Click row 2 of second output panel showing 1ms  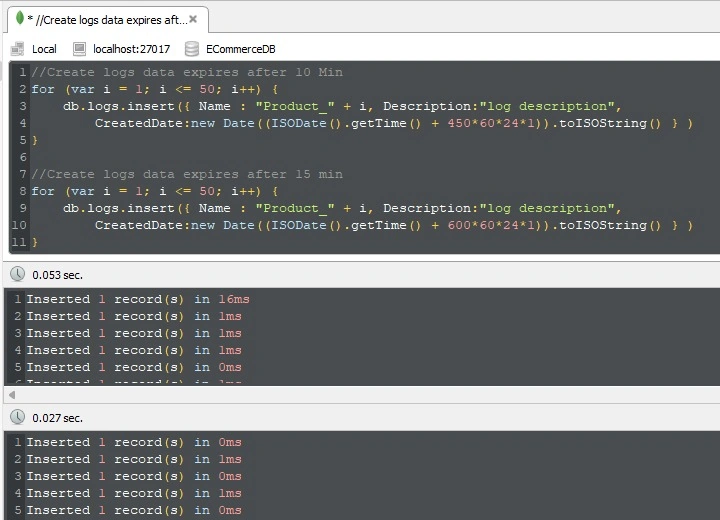coord(134,459)
